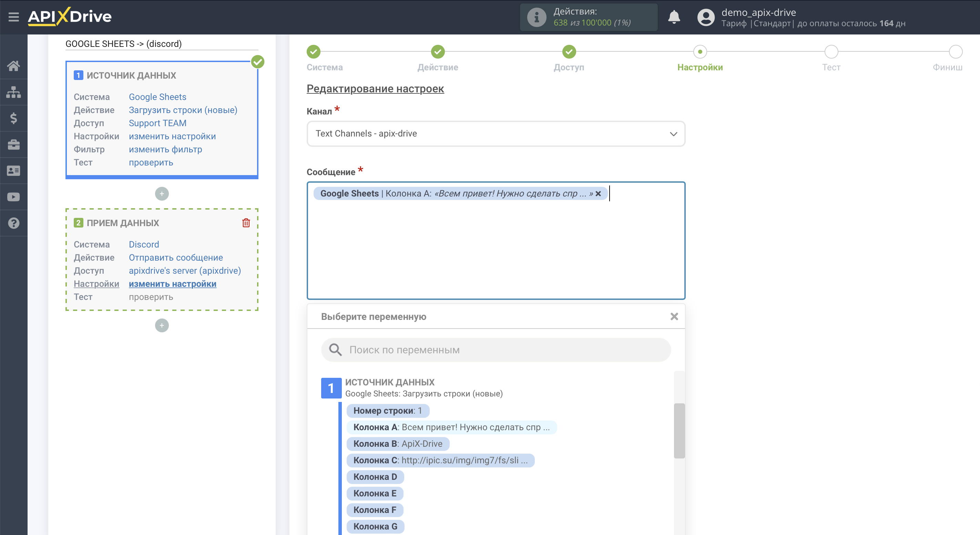Go to home in sidebar
Image resolution: width=980 pixels, height=535 pixels.
(x=14, y=66)
